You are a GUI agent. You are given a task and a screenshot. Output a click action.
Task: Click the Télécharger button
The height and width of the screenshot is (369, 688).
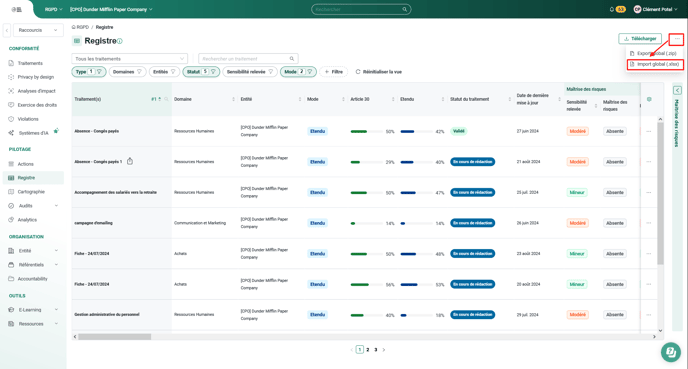coord(640,39)
